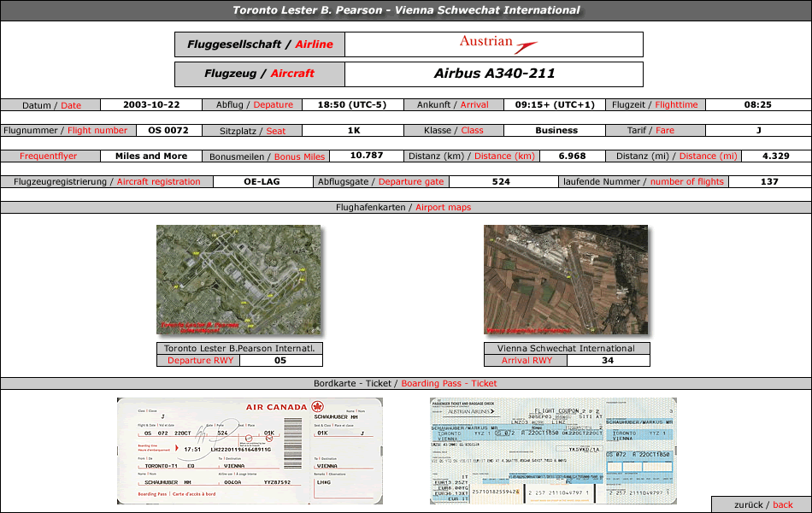The height and width of the screenshot is (513, 812).
Task: Click the flight number OS 0072 value
Action: click(x=168, y=131)
